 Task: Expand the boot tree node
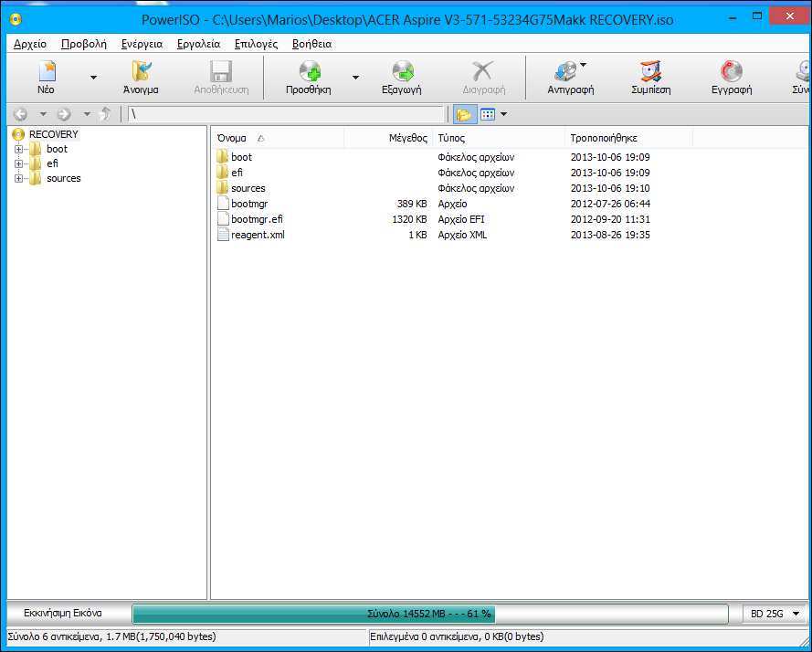click(x=18, y=149)
